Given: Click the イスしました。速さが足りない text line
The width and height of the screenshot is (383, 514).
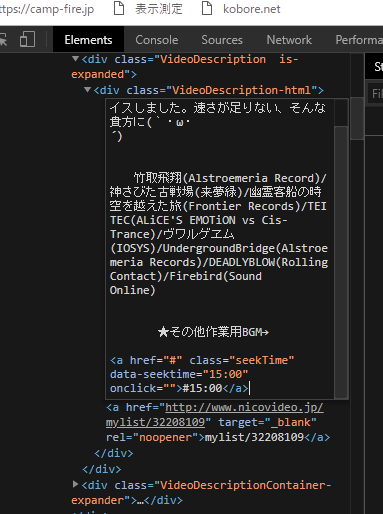Looking at the screenshot, I should coord(218,107).
